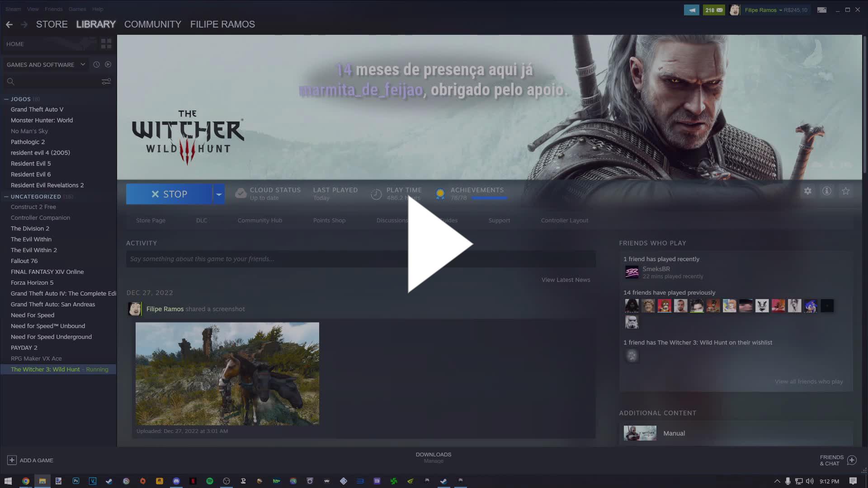The image size is (868, 488).
Task: Open dropdown arrow next to STOP button
Action: [x=219, y=194]
